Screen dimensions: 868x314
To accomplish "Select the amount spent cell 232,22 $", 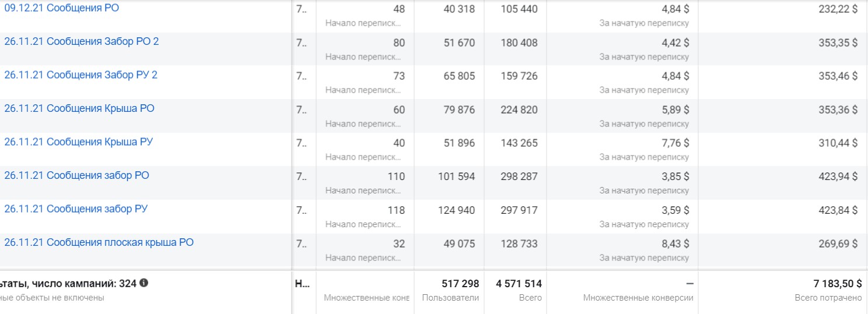I will (782, 16).
